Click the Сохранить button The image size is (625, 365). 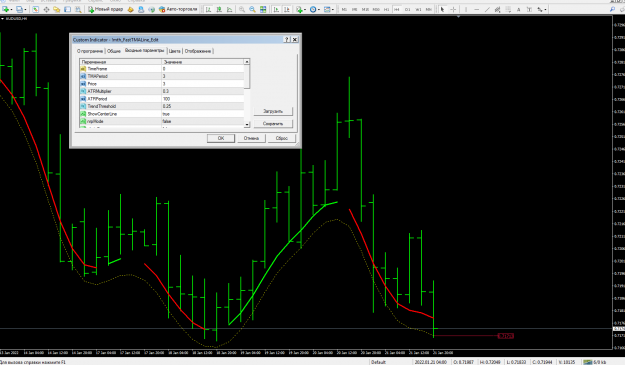pyautogui.click(x=273, y=124)
